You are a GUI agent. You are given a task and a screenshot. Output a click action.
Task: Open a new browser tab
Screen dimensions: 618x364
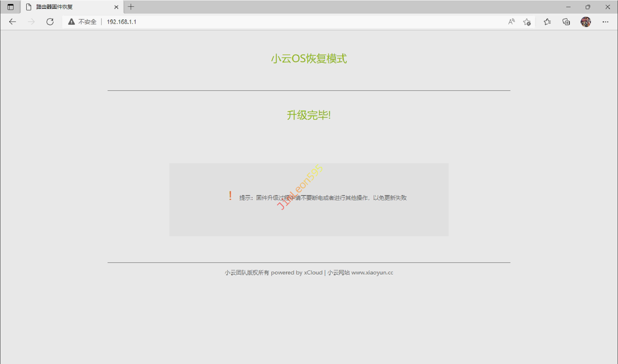131,7
